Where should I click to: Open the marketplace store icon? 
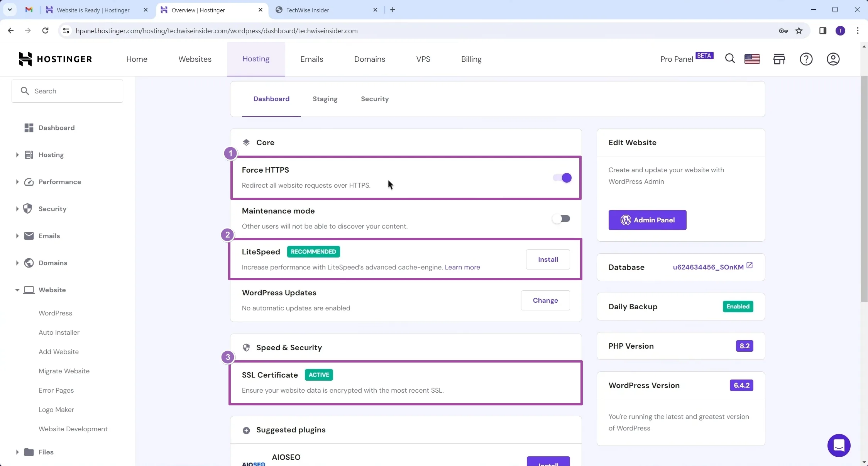tap(779, 59)
